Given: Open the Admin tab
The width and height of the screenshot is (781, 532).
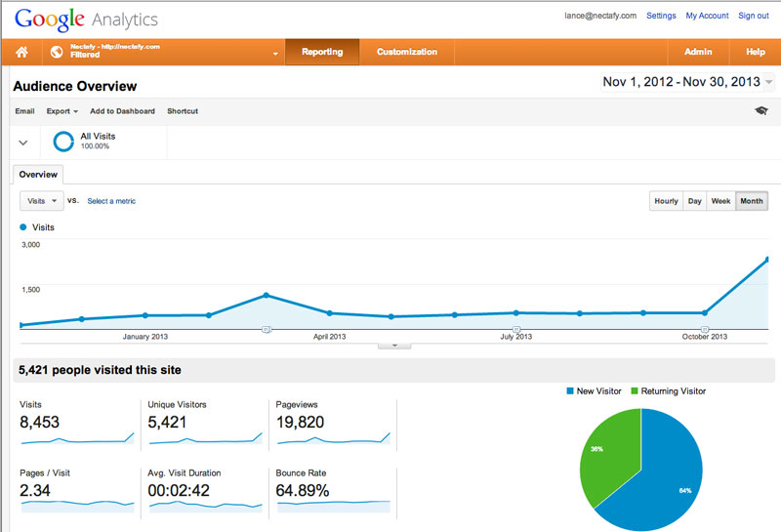Looking at the screenshot, I should tap(698, 52).
